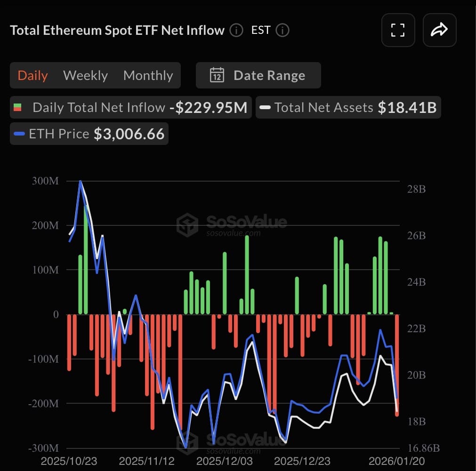Click the info icon beside the chart title

point(236,31)
